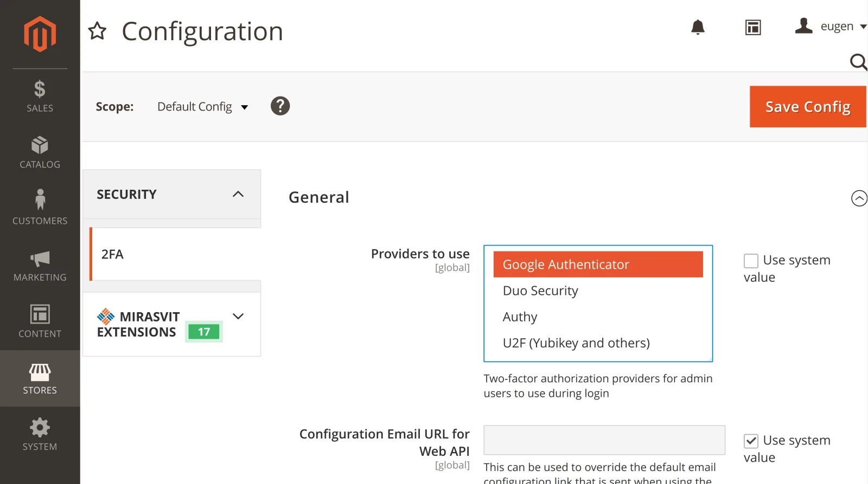Click the scope help question icon
868x484 pixels.
point(280,106)
